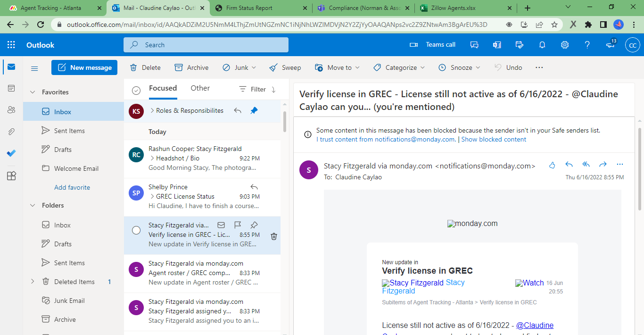Click the Outlook search box
Viewport: 644px width, 335px height.
tap(206, 45)
